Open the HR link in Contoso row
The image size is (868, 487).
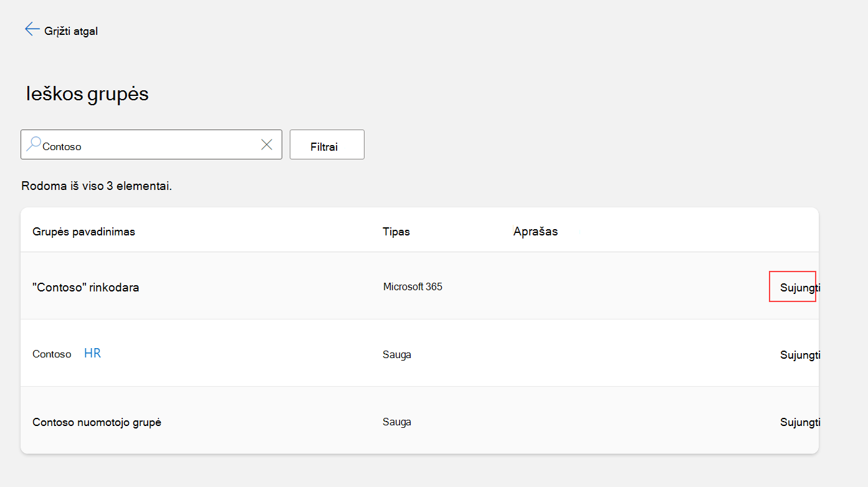click(92, 354)
